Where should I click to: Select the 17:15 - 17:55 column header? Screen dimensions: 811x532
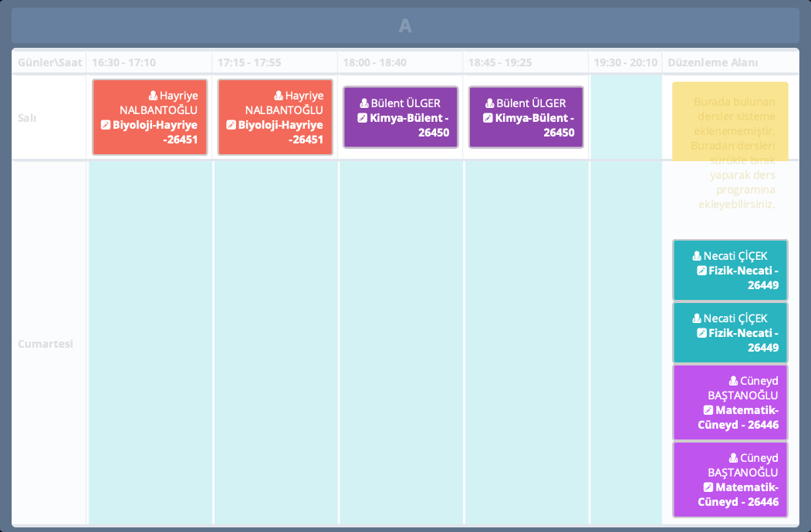coord(249,62)
